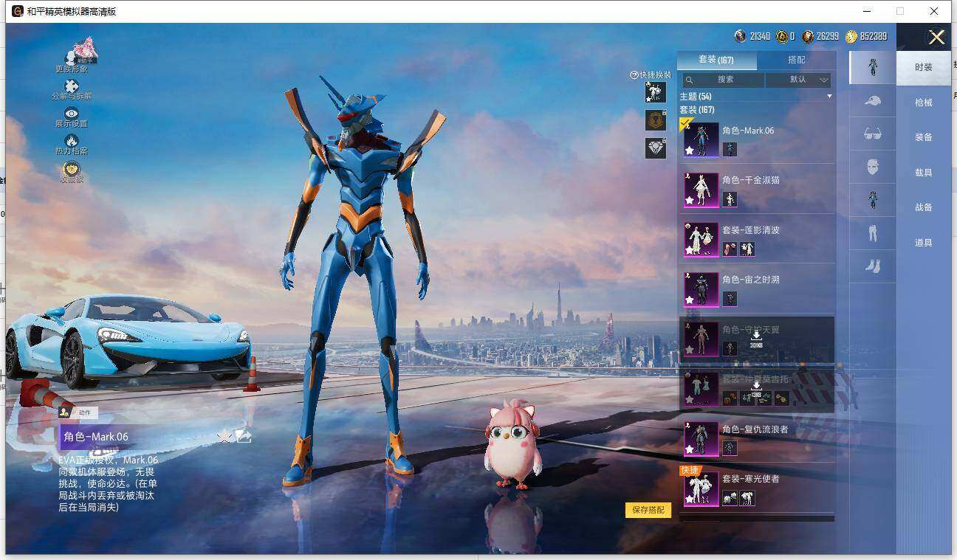The image size is (957, 560).
Task: Open the 动作 action tag above Mark.06 title
Action: click(x=78, y=412)
